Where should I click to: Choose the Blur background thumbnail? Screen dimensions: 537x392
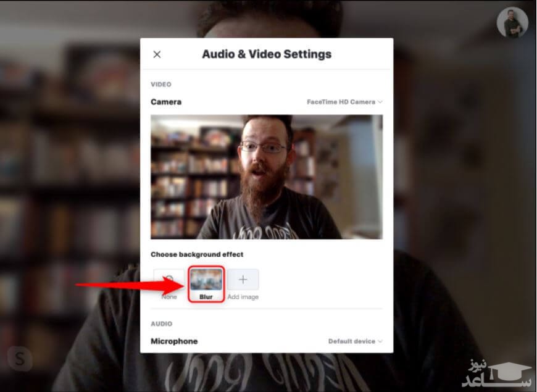pyautogui.click(x=206, y=280)
